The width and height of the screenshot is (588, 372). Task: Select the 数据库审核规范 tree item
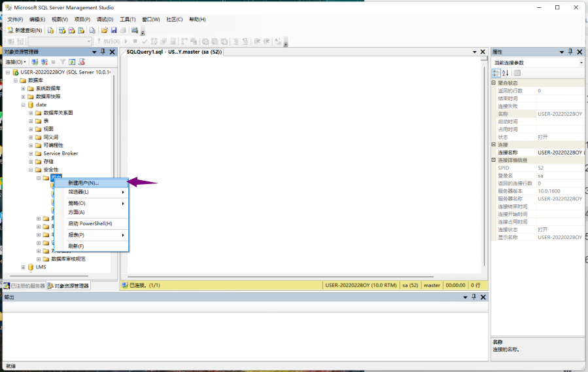[x=68, y=259]
